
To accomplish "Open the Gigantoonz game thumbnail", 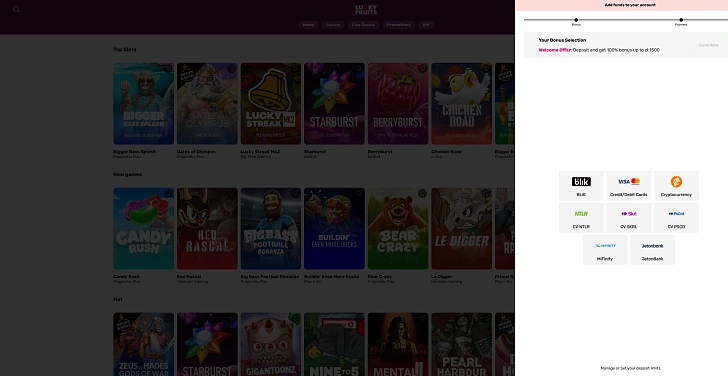I will [271, 344].
